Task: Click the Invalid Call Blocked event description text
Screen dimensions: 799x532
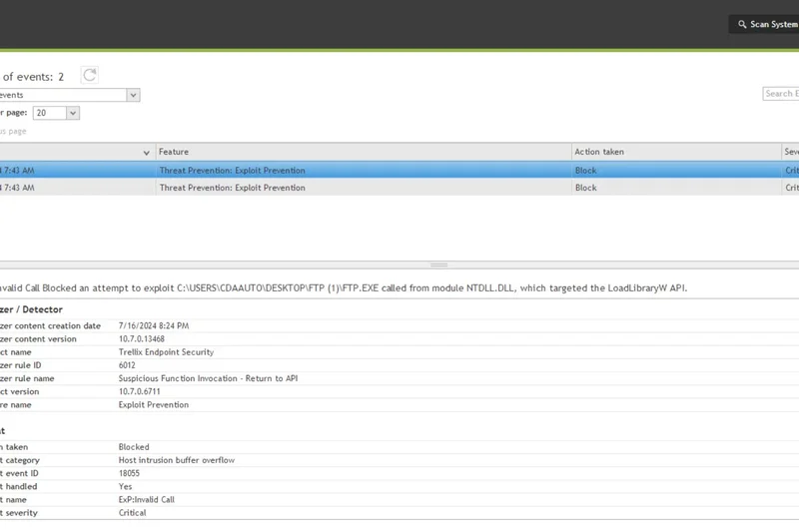Action: pos(344,287)
